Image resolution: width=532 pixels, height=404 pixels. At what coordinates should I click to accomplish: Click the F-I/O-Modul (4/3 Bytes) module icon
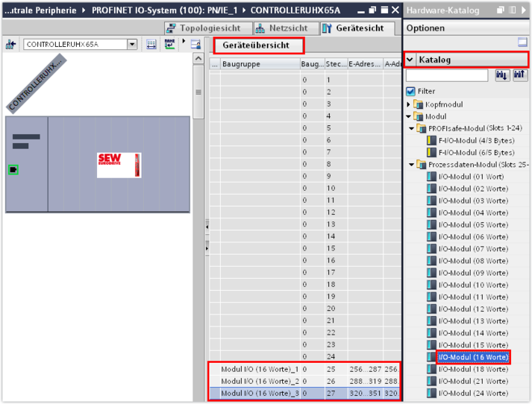pyautogui.click(x=431, y=140)
